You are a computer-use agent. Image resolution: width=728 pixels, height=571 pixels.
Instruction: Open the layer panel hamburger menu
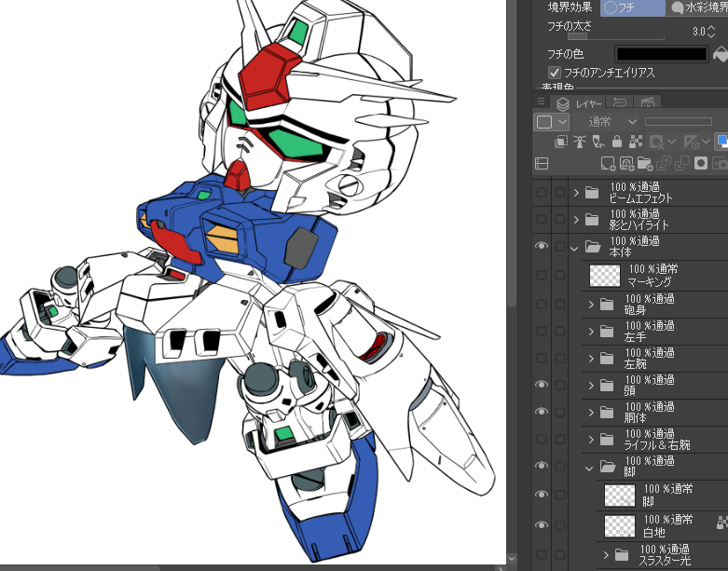pos(541,102)
